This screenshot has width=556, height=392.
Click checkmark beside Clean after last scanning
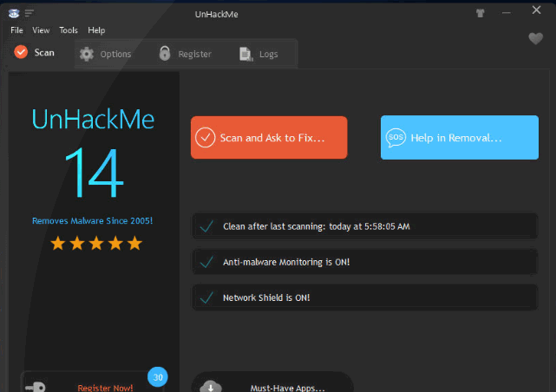pos(206,226)
